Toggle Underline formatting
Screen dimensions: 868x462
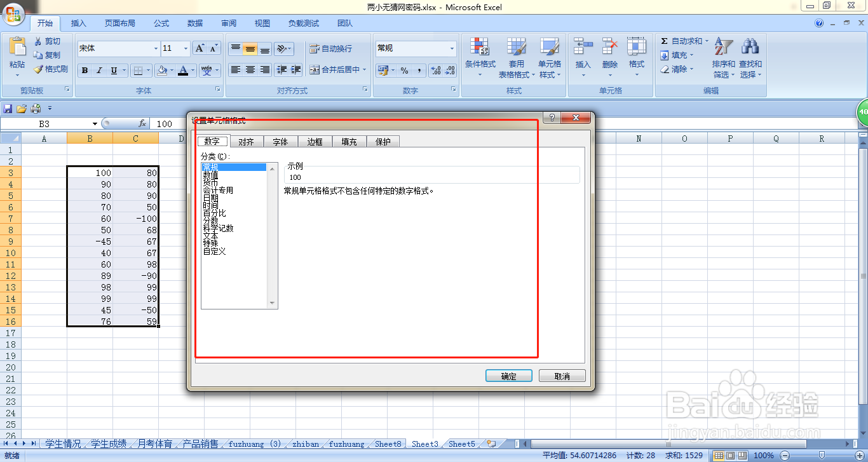coord(114,71)
